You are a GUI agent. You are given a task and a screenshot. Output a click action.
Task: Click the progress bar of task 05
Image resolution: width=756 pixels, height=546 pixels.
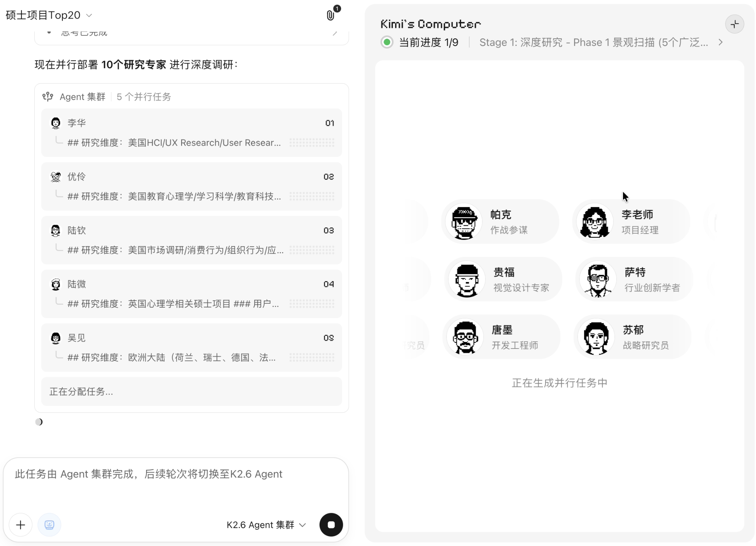312,358
